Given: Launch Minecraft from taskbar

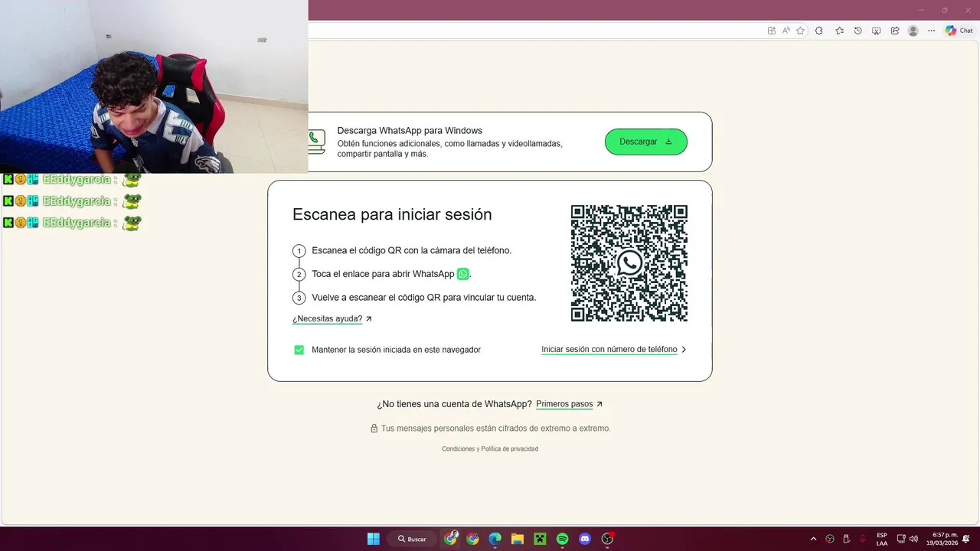Looking at the screenshot, I should [x=539, y=539].
